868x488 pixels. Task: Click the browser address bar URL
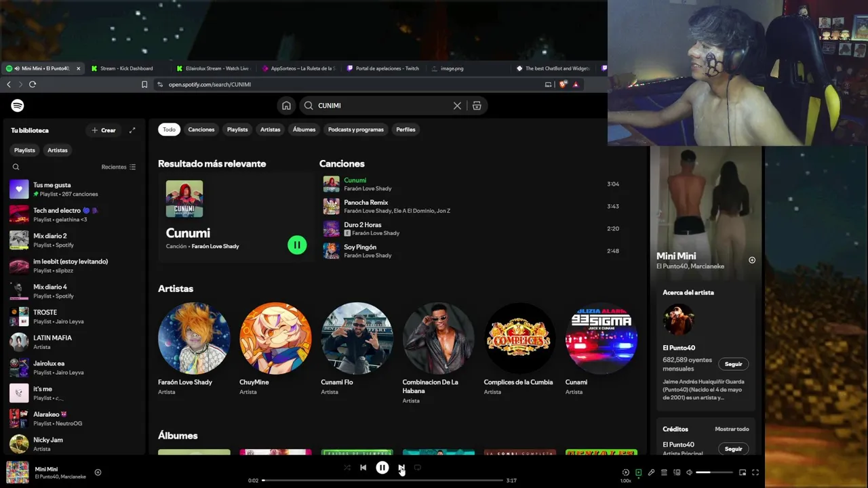(x=210, y=85)
